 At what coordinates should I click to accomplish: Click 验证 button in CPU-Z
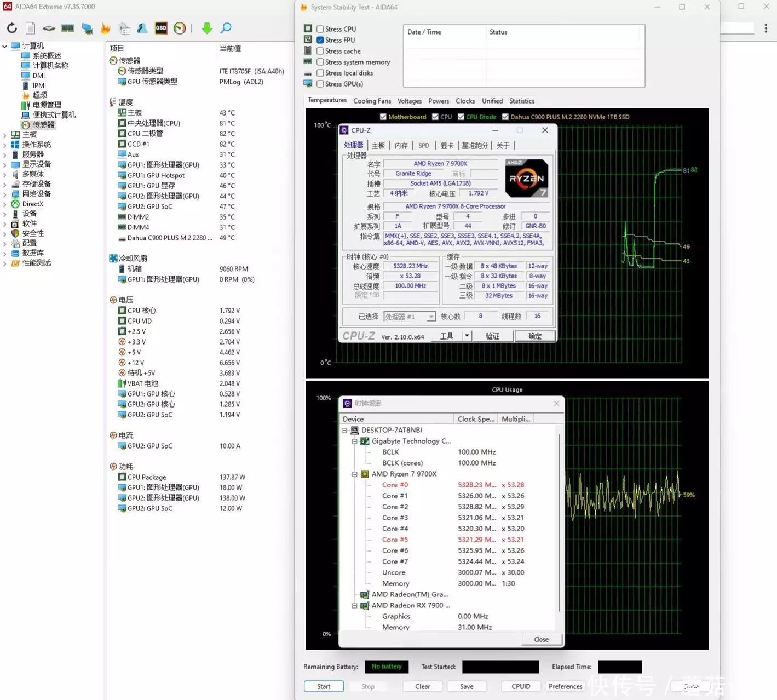pyautogui.click(x=493, y=336)
